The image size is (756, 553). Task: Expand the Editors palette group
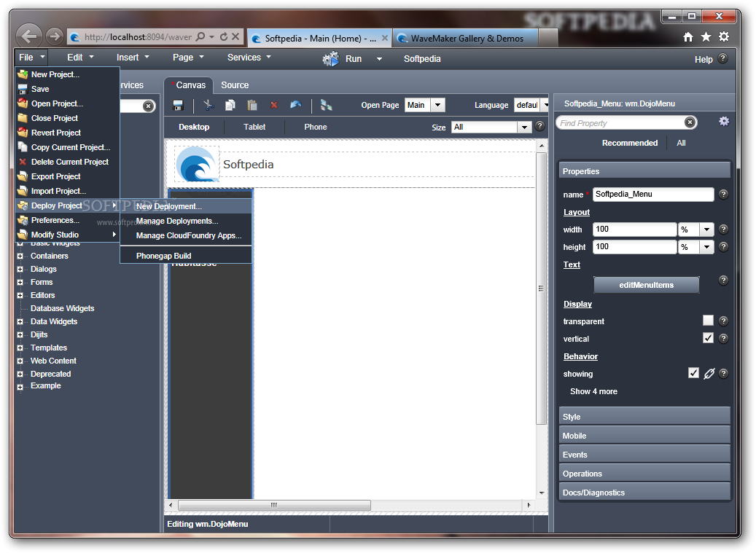pos(20,295)
